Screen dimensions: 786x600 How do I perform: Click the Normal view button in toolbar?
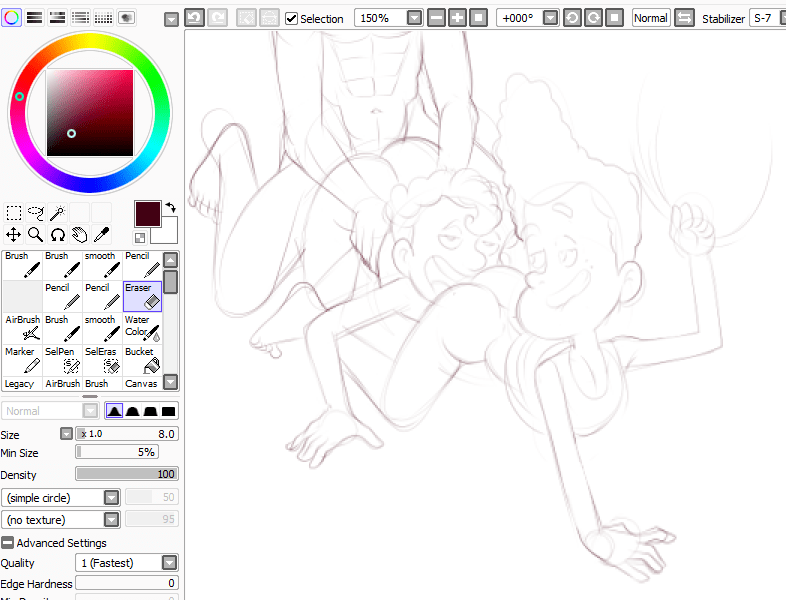click(x=650, y=18)
